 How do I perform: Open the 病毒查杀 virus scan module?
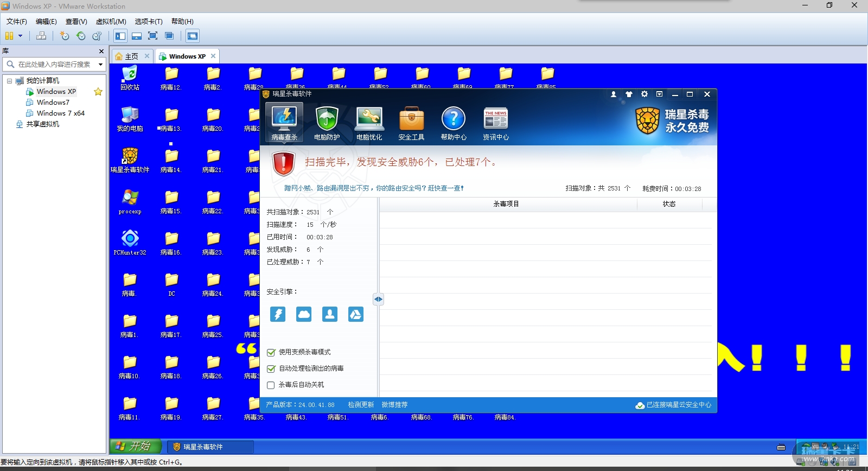284,123
